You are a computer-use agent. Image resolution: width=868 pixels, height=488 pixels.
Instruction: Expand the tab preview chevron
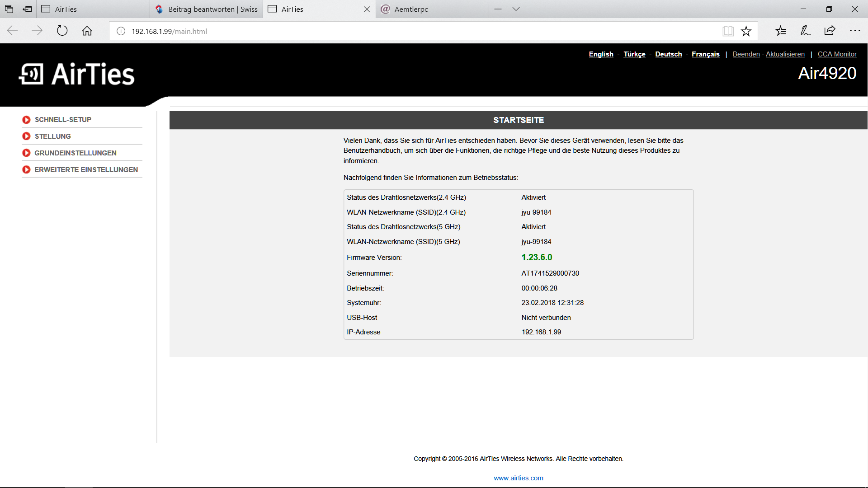pos(516,9)
